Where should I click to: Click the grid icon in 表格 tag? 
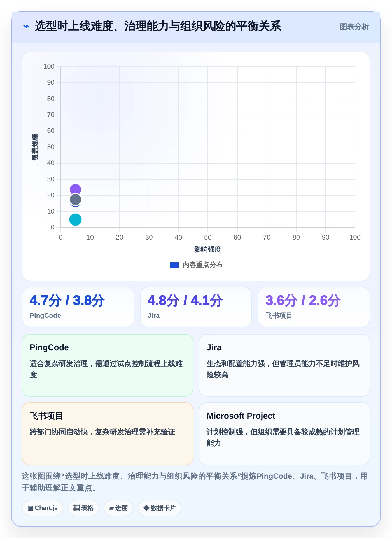pos(76,508)
